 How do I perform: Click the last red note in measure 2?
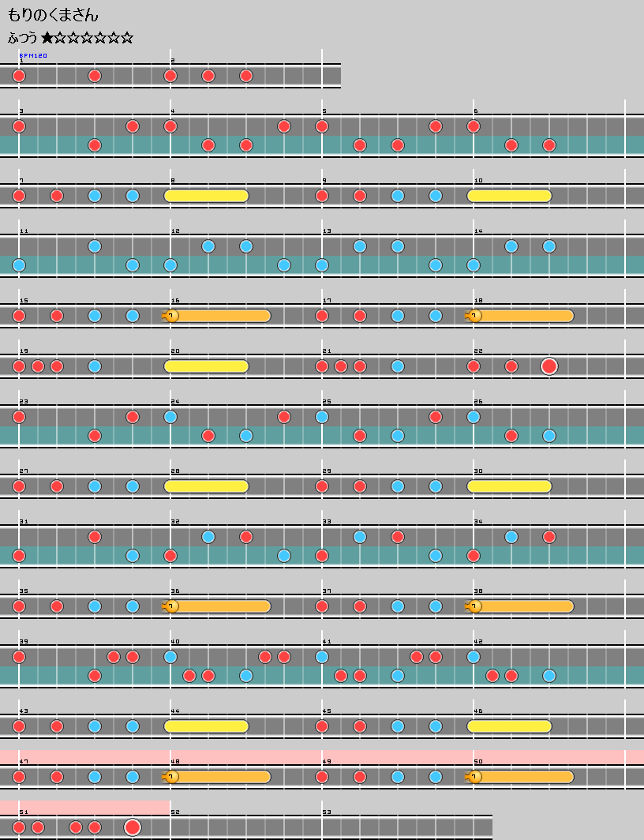coord(246,76)
